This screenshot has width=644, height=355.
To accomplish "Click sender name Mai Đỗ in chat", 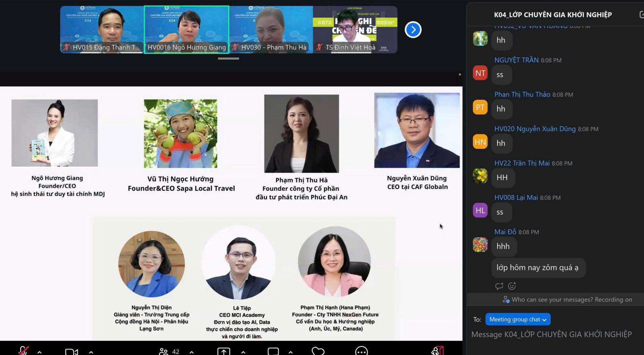I will (505, 232).
